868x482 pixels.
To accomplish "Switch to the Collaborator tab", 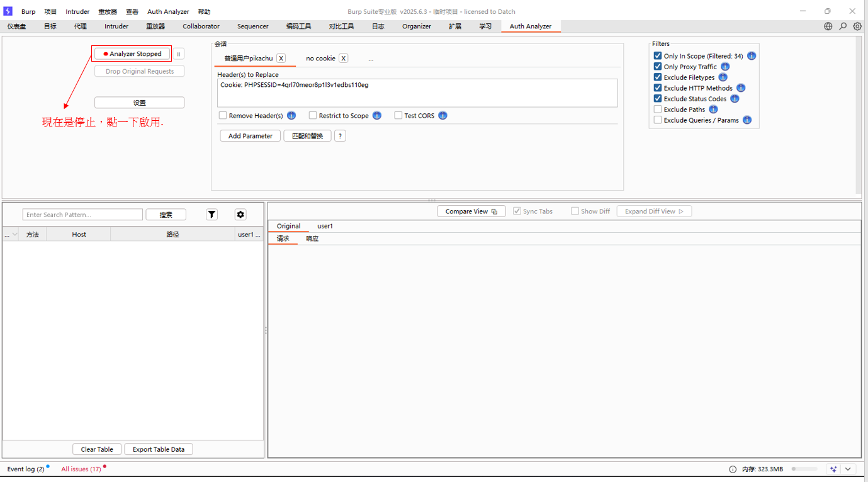I will pos(201,26).
